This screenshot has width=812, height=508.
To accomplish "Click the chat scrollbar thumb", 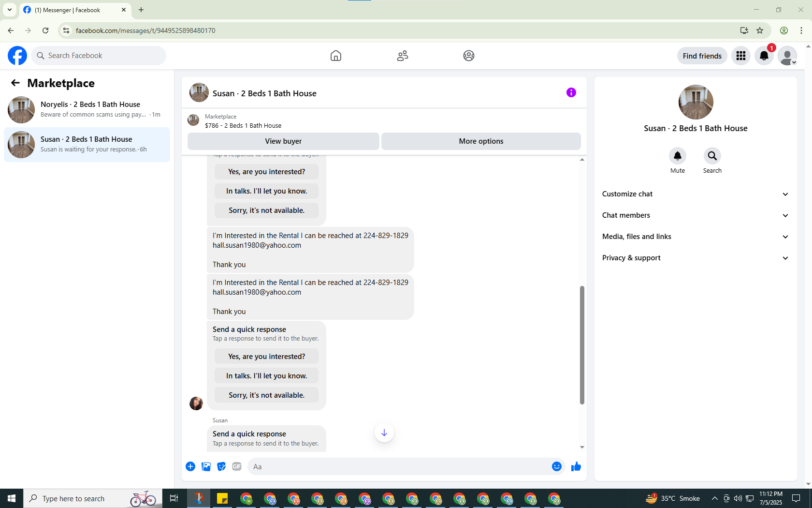I will [582, 345].
